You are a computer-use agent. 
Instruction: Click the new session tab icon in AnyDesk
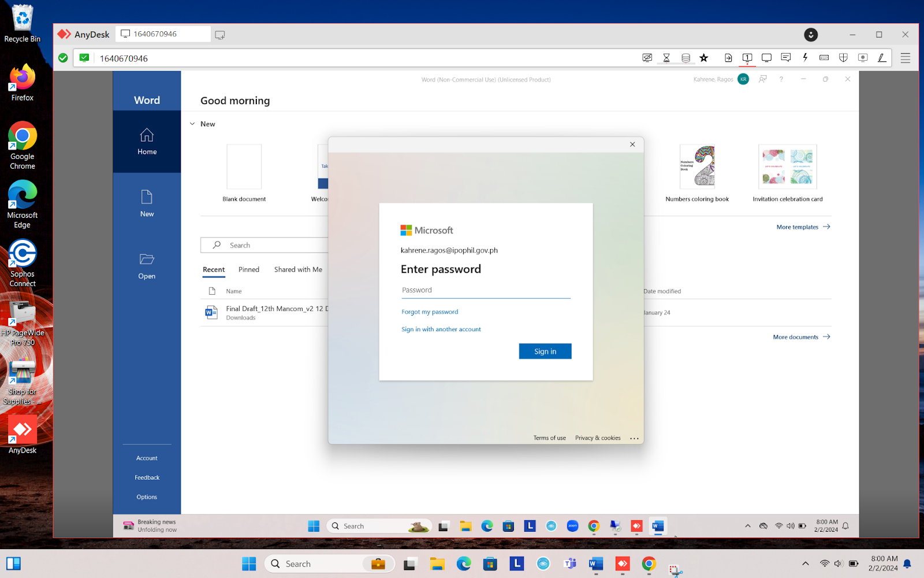(220, 35)
